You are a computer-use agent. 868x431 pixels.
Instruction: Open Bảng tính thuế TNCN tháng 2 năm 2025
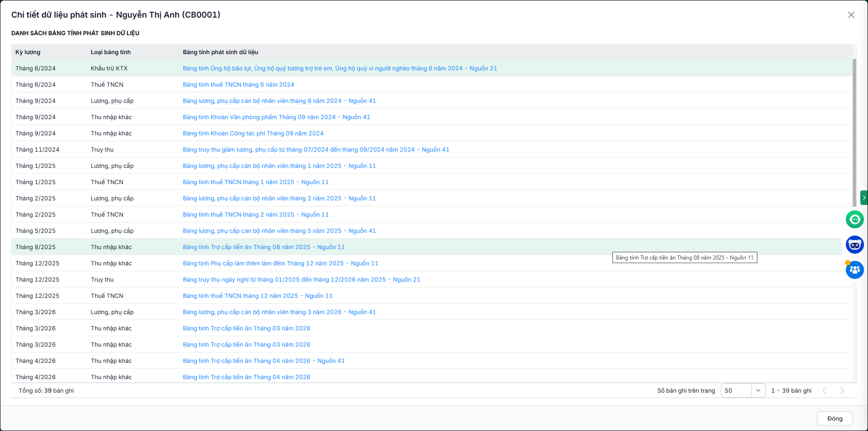click(256, 215)
